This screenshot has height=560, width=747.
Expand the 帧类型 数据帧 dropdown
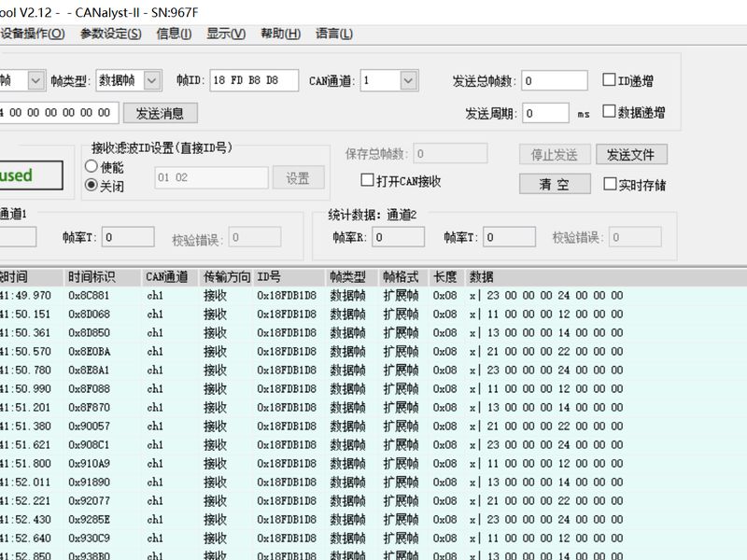pos(152,80)
